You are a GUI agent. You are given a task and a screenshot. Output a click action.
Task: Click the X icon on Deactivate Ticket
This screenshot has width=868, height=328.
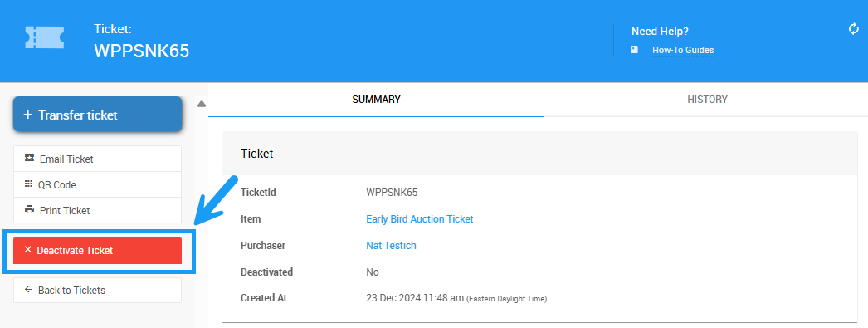(x=28, y=250)
